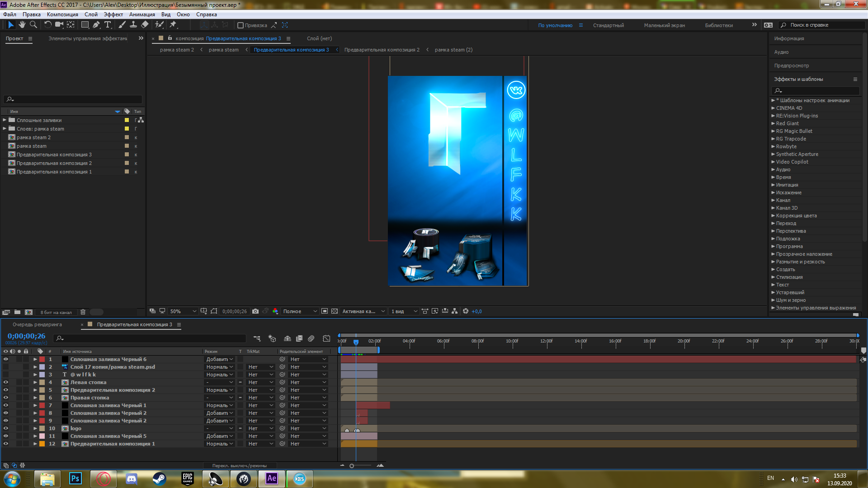The width and height of the screenshot is (868, 488).
Task: Show layer 2 Слой 17 копия visibility
Action: [x=6, y=367]
